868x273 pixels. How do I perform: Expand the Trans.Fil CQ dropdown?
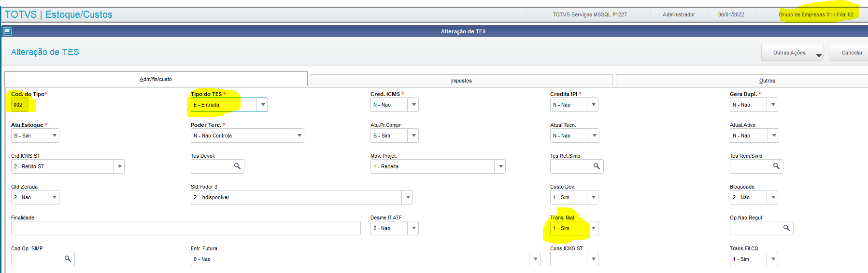(x=772, y=259)
